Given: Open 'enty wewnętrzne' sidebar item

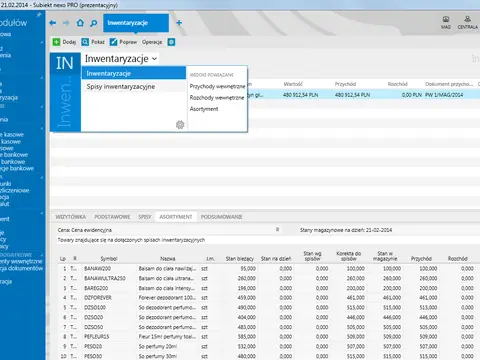Looking at the screenshot, I should pos(21,261).
